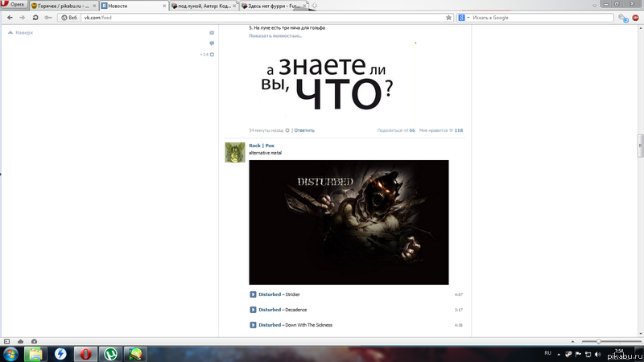Expand post with Показать полностью
This screenshot has height=362, width=644.
pyautogui.click(x=275, y=36)
